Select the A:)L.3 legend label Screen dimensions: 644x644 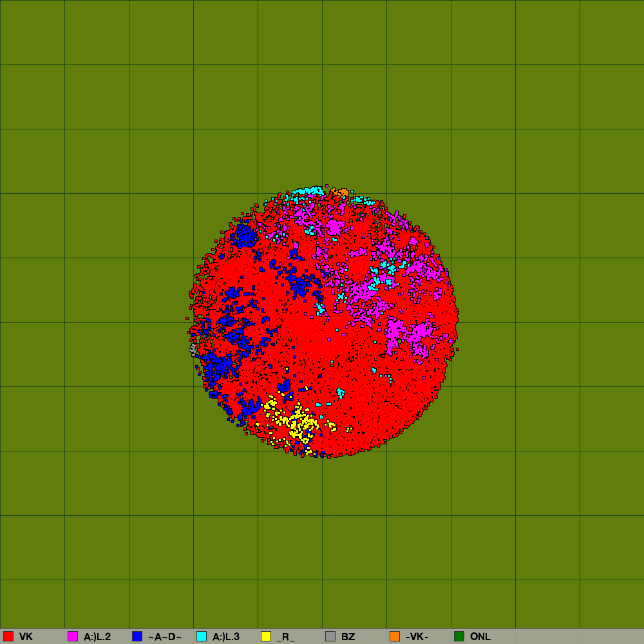click(x=226, y=637)
